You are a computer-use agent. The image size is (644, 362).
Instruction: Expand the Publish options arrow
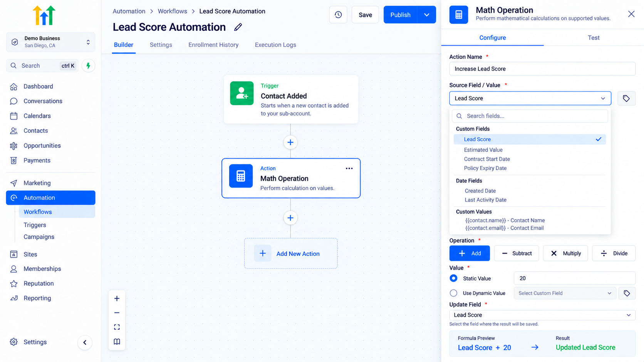point(426,15)
